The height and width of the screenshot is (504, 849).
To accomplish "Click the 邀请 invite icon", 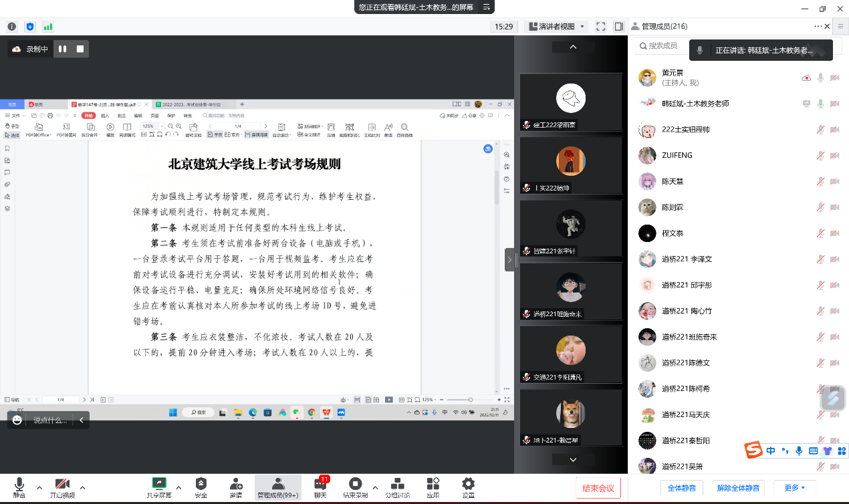I will [x=235, y=484].
